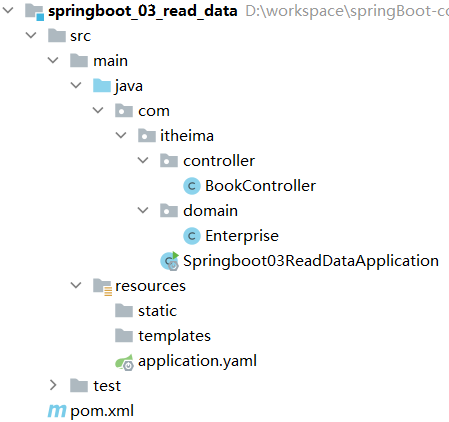Viewport: 449px width, 422px height.
Task: Select the templates folder
Action: pyautogui.click(x=163, y=336)
